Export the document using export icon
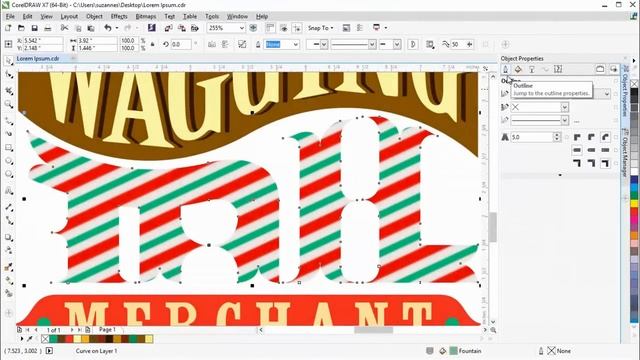The image size is (640, 360). (x=182, y=28)
